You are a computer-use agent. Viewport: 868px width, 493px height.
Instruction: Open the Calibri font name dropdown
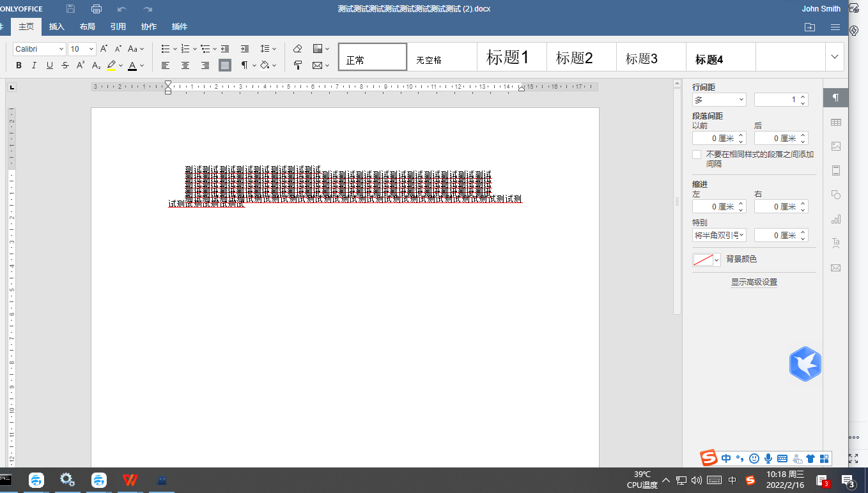click(61, 49)
